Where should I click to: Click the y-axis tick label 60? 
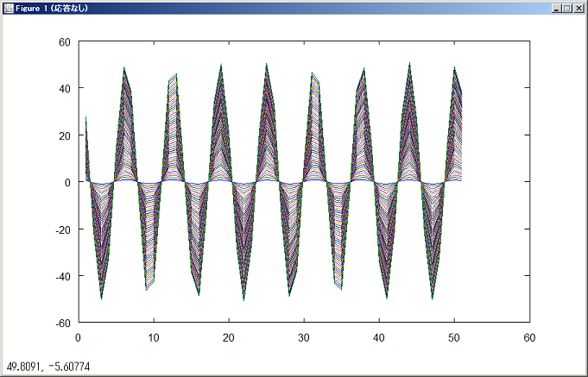point(64,41)
